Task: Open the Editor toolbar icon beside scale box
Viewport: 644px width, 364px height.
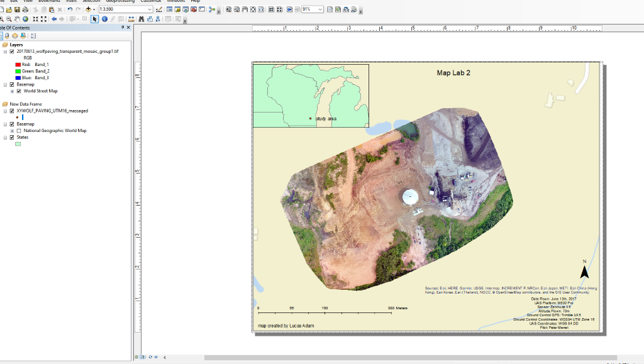Action: 159,9
